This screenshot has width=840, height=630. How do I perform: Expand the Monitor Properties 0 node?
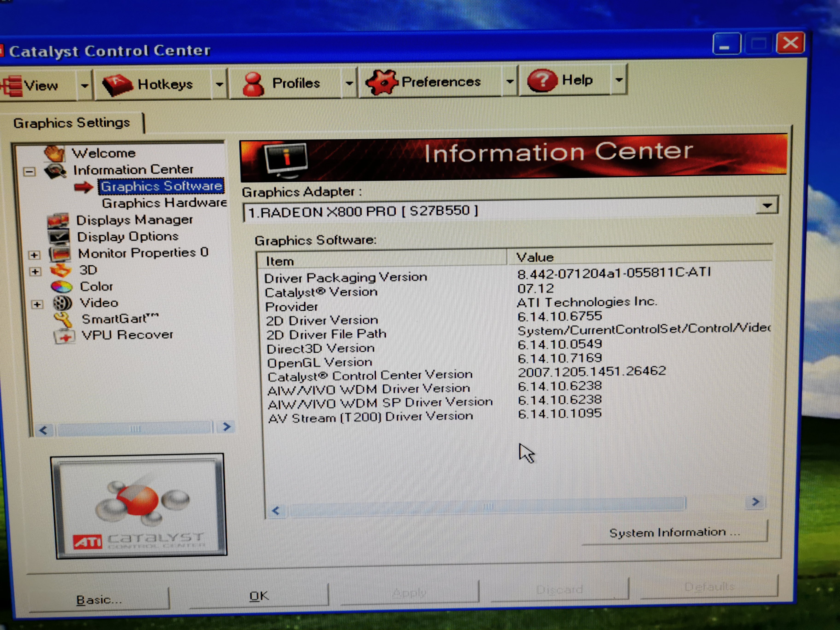34,255
